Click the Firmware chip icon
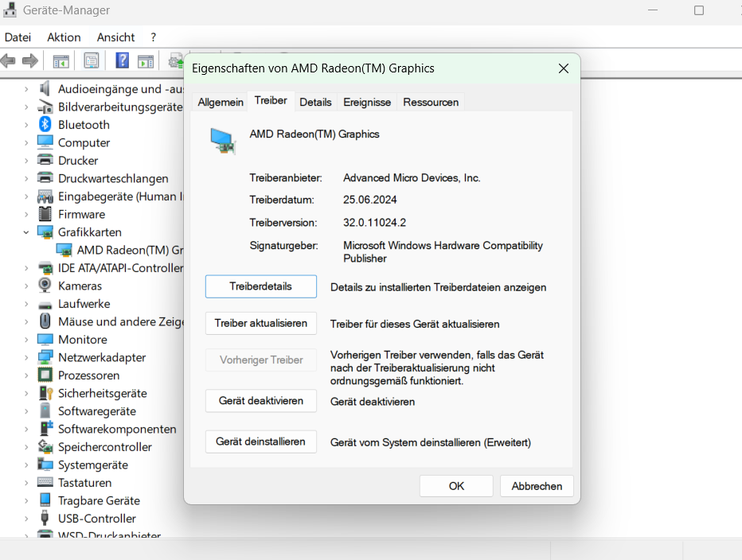 [x=45, y=214]
